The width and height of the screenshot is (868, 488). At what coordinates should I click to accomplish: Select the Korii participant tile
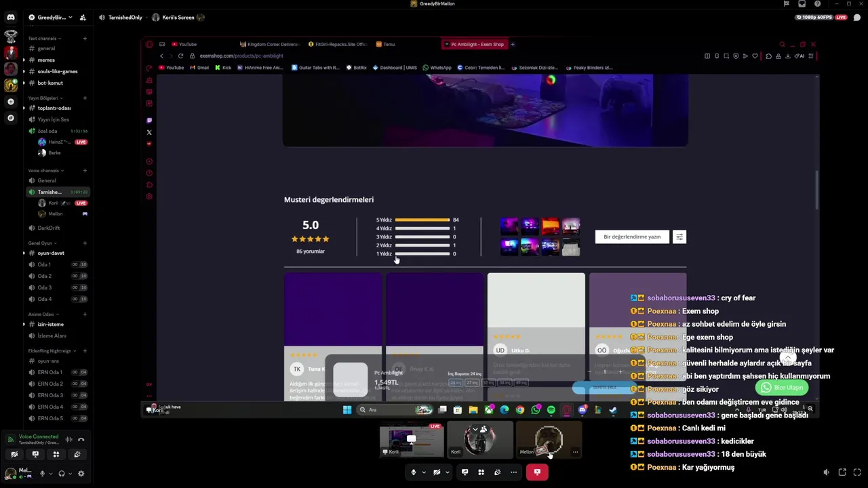(x=480, y=440)
